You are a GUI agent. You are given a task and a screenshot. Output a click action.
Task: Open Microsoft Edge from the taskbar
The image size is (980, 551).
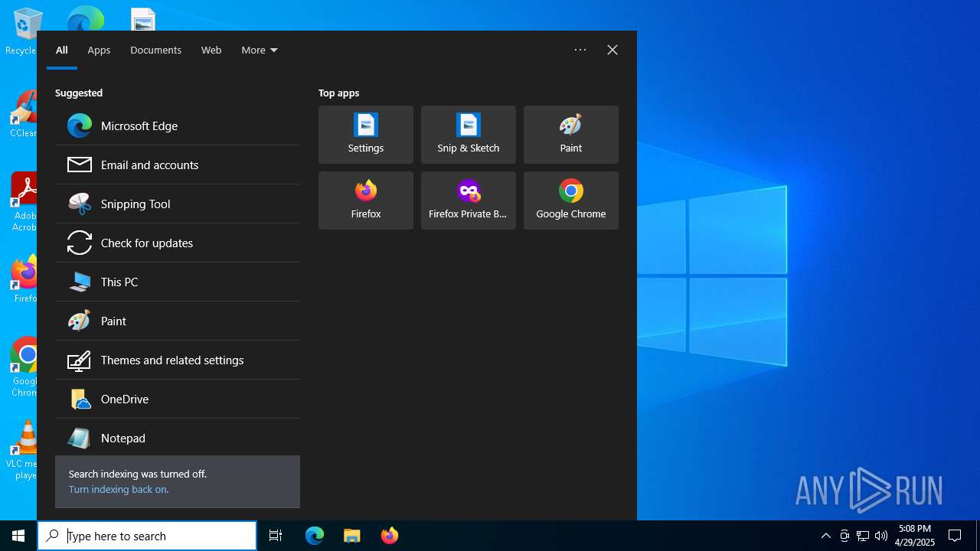(x=315, y=536)
